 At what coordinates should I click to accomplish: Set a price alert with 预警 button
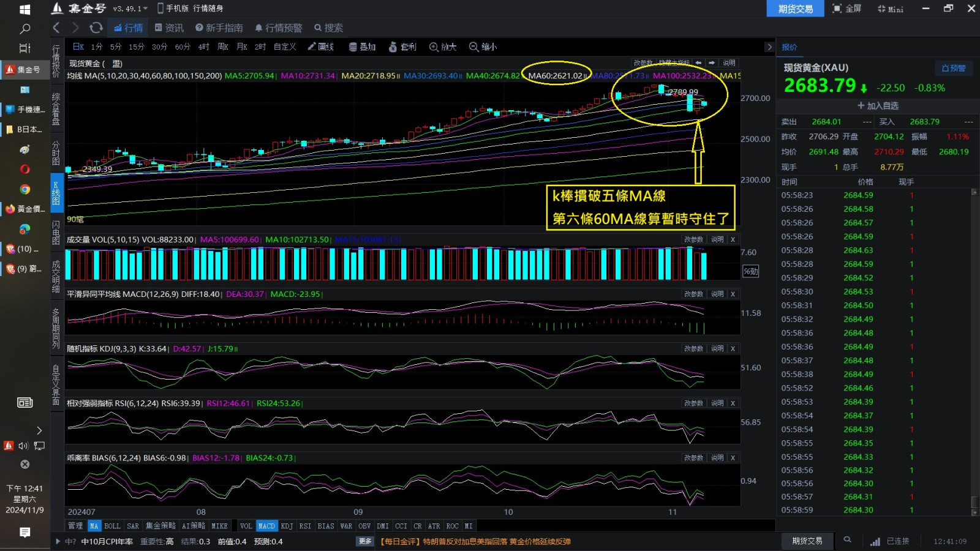pos(953,68)
